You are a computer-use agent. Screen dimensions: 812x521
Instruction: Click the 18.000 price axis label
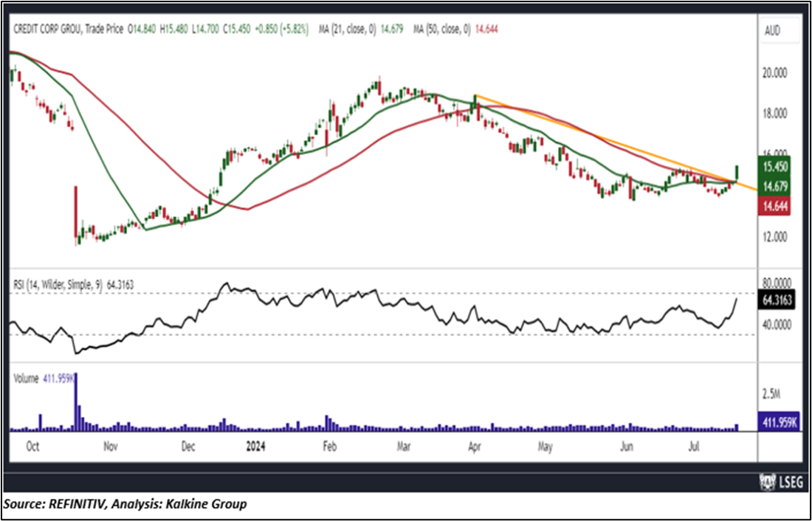(x=777, y=114)
